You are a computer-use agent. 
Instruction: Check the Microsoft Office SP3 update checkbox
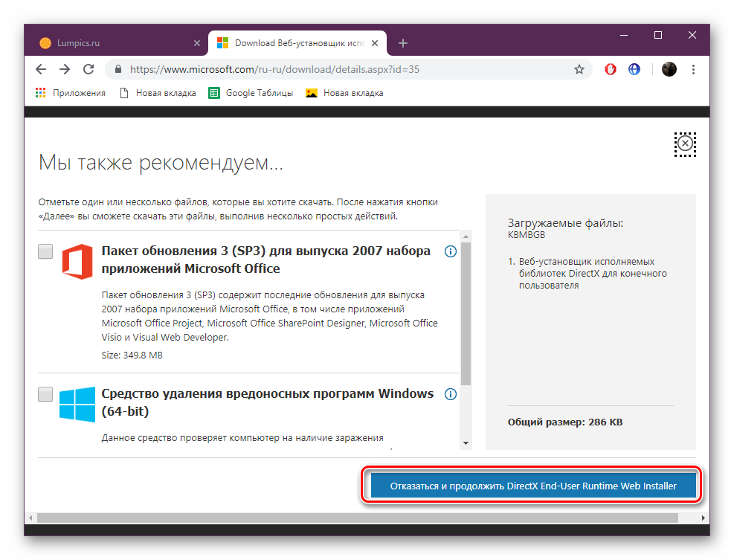click(x=45, y=251)
